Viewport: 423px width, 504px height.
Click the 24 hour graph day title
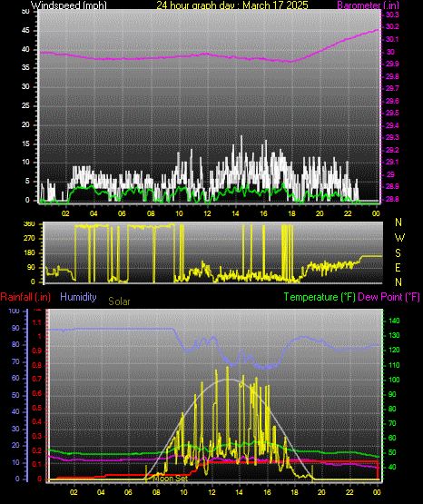point(232,5)
